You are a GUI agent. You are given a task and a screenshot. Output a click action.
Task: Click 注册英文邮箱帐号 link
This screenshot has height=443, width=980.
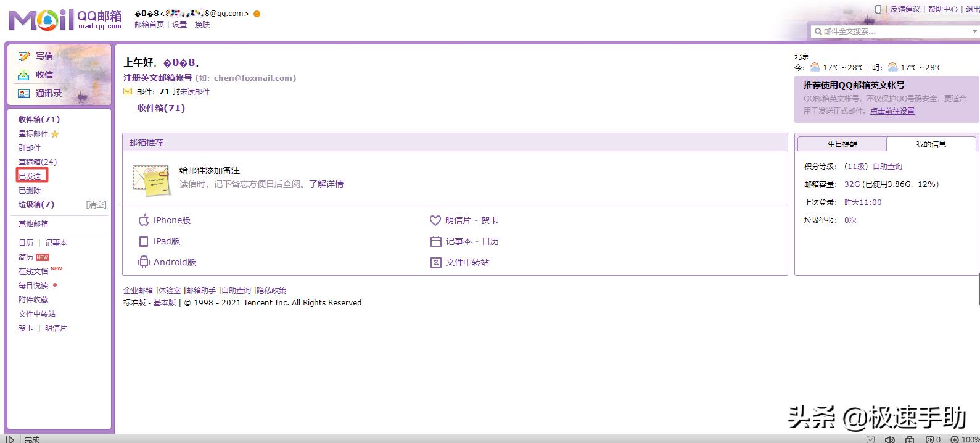pos(158,78)
